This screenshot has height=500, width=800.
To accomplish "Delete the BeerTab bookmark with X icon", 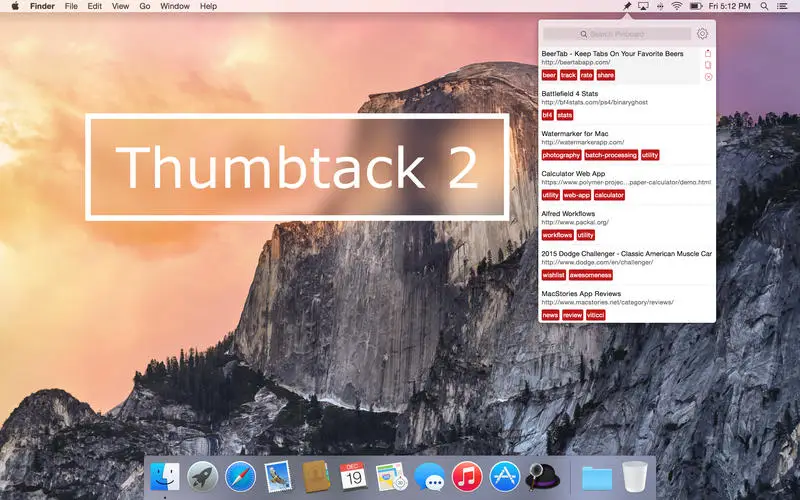I will coord(708,77).
